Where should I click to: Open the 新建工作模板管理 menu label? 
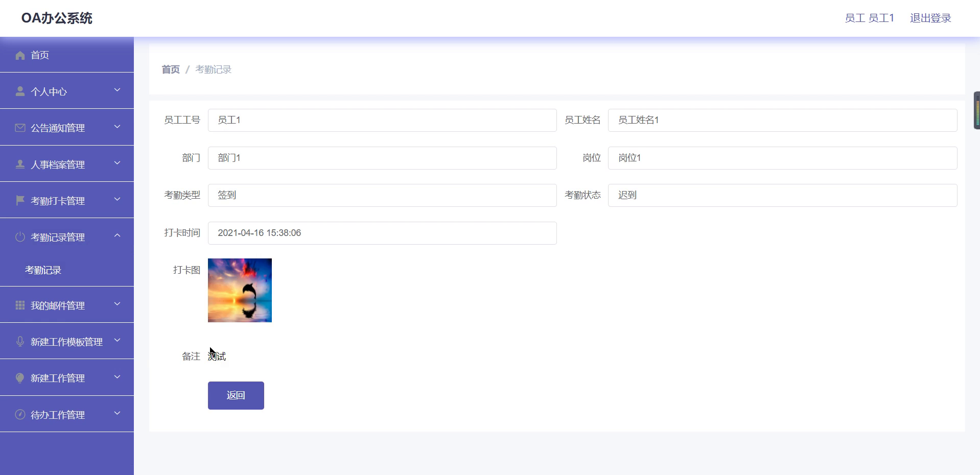point(66,342)
